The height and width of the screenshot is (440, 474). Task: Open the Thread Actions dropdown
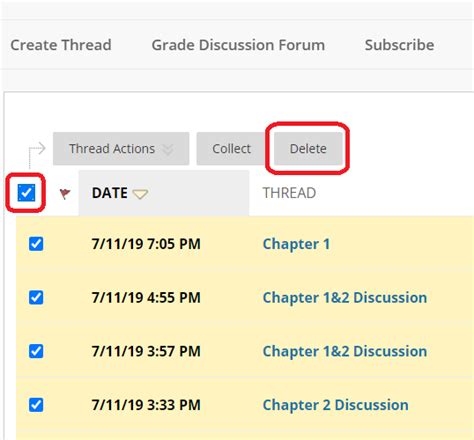pos(121,149)
